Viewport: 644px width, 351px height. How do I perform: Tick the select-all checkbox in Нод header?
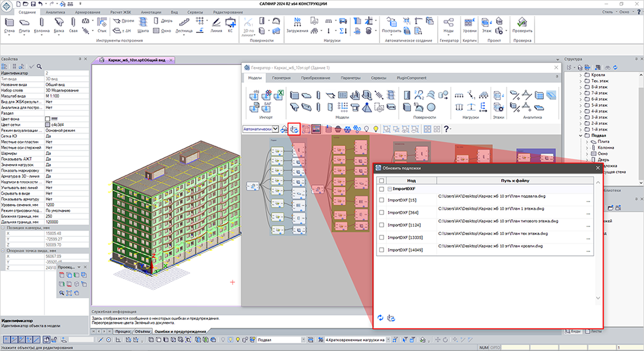tap(382, 180)
